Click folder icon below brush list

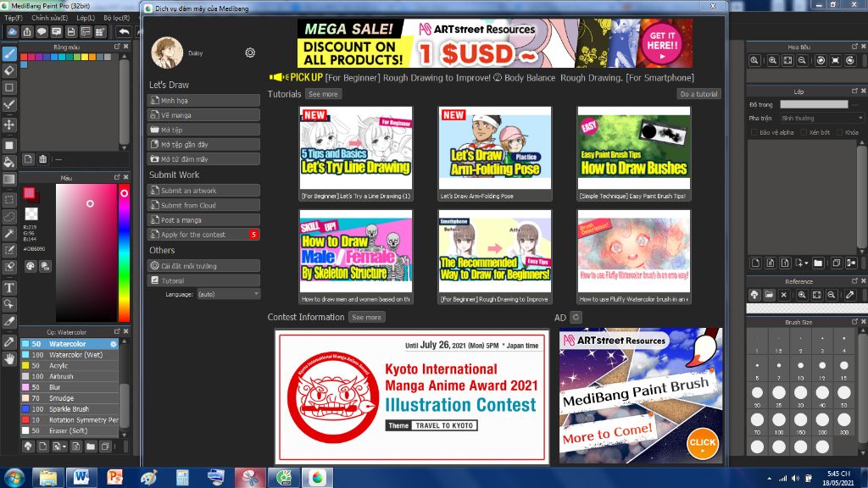[x=90, y=446]
